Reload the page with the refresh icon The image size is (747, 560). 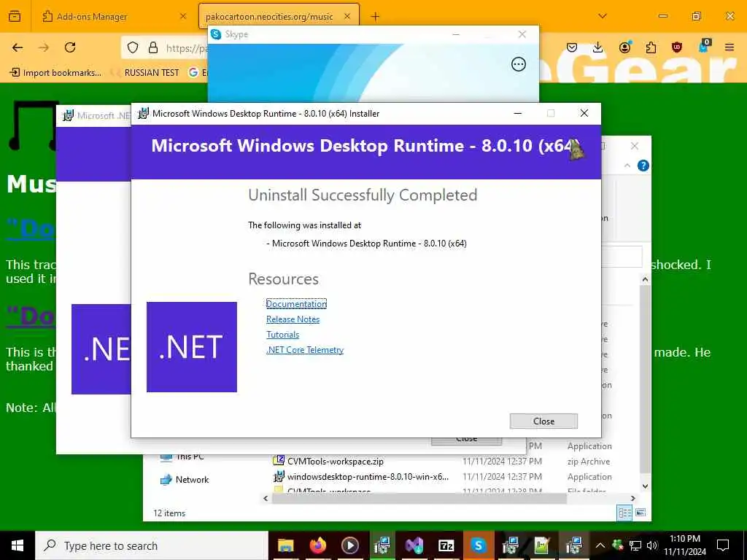70,47
